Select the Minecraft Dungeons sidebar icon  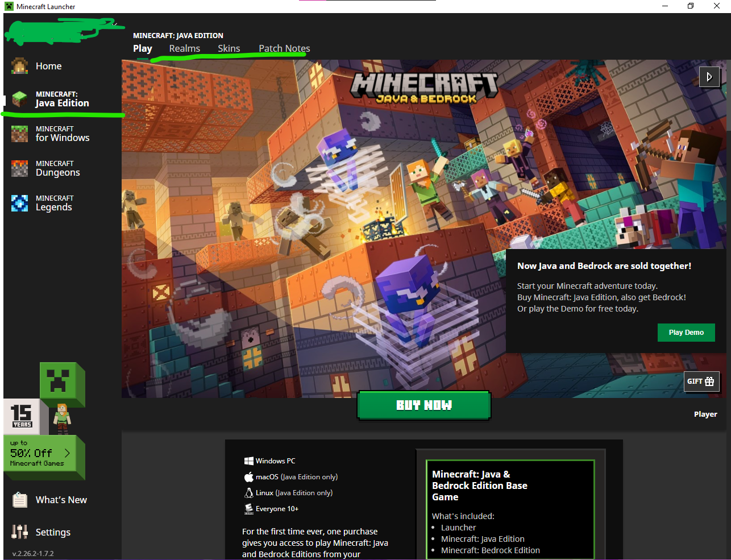coord(19,168)
